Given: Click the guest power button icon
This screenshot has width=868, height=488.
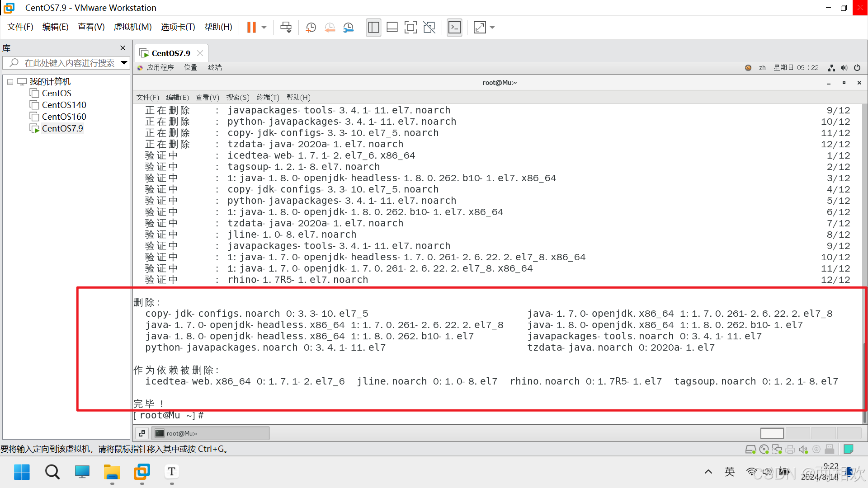Looking at the screenshot, I should pyautogui.click(x=857, y=68).
